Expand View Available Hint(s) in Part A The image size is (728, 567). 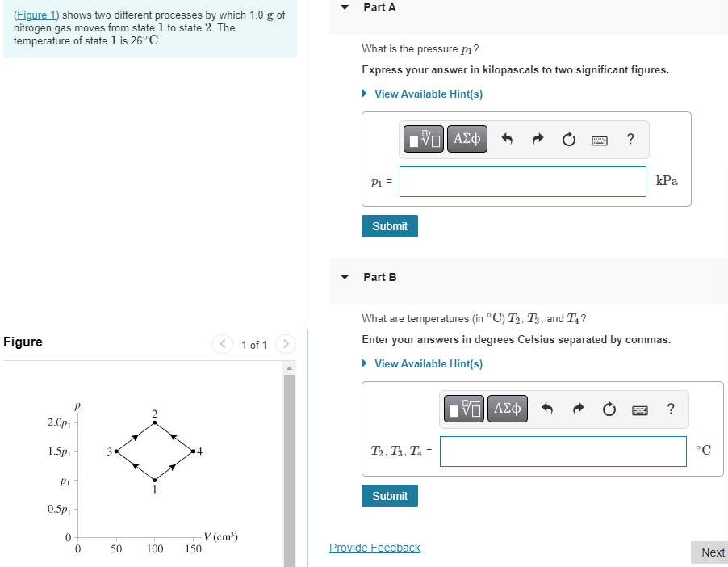(428, 94)
